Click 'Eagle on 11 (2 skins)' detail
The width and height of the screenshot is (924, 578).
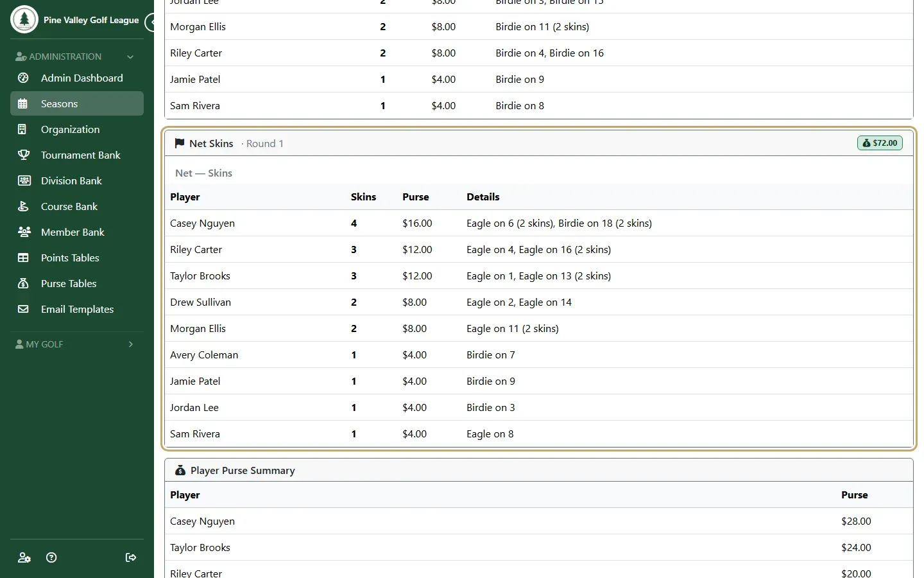click(x=512, y=329)
